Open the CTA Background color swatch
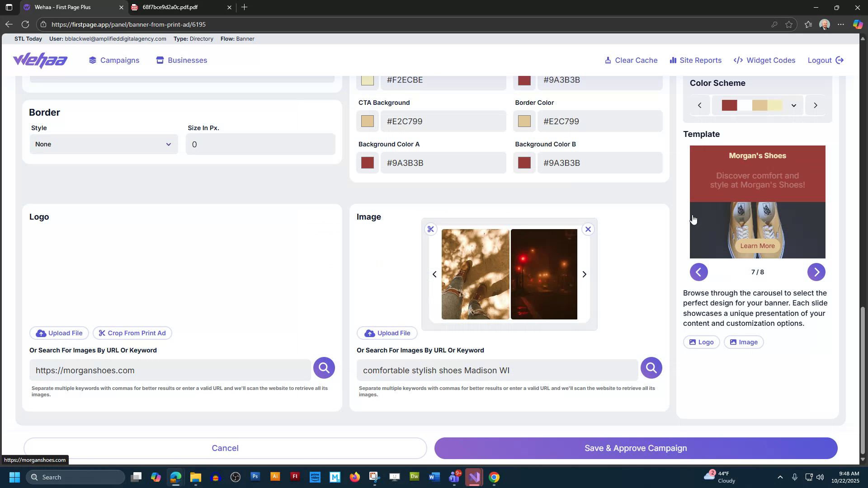This screenshot has width=868, height=488. pos(367,121)
